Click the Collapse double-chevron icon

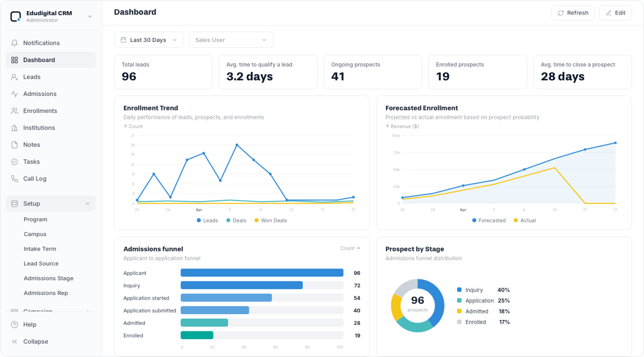pos(14,341)
